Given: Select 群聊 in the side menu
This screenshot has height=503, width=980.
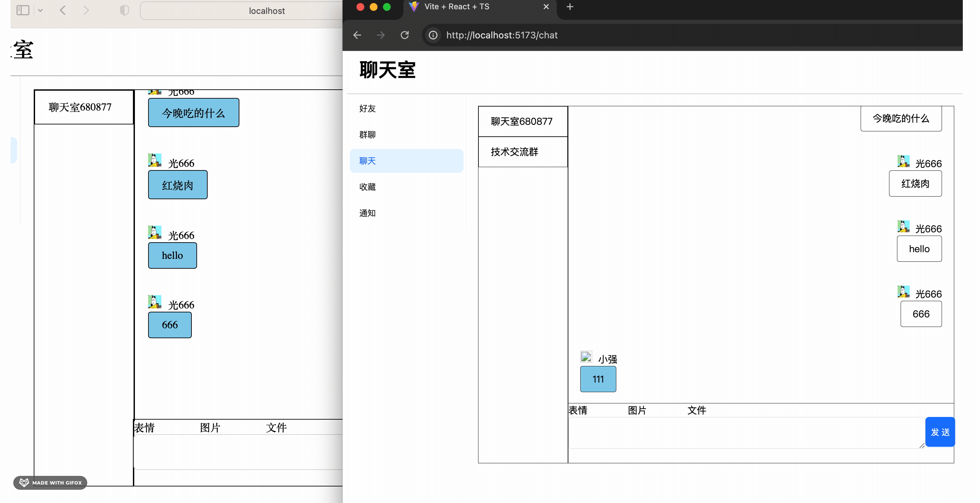Looking at the screenshot, I should tap(367, 135).
